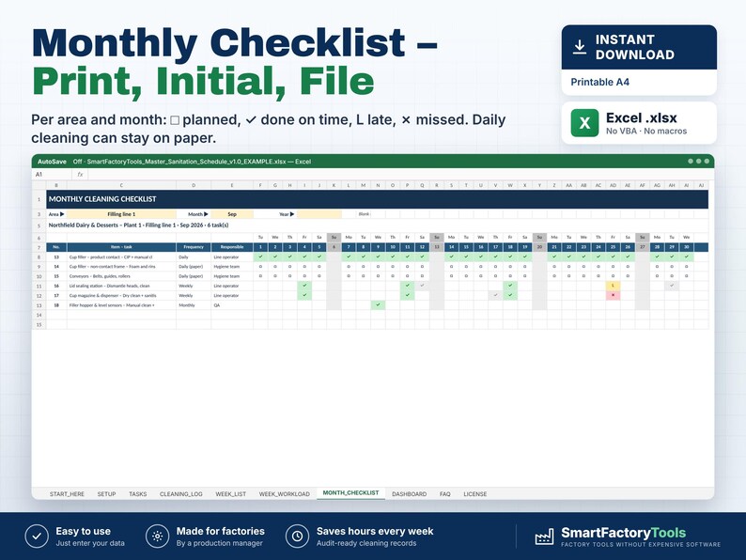
Task: Click the Blank label next to Year field
Action: point(364,214)
